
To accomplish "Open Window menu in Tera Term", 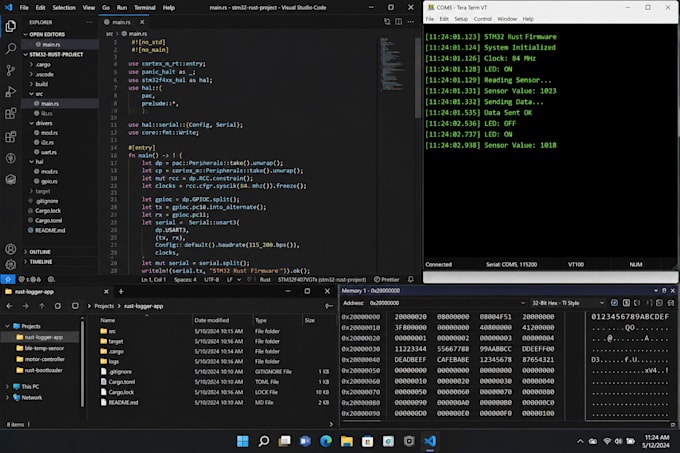I will click(x=507, y=19).
